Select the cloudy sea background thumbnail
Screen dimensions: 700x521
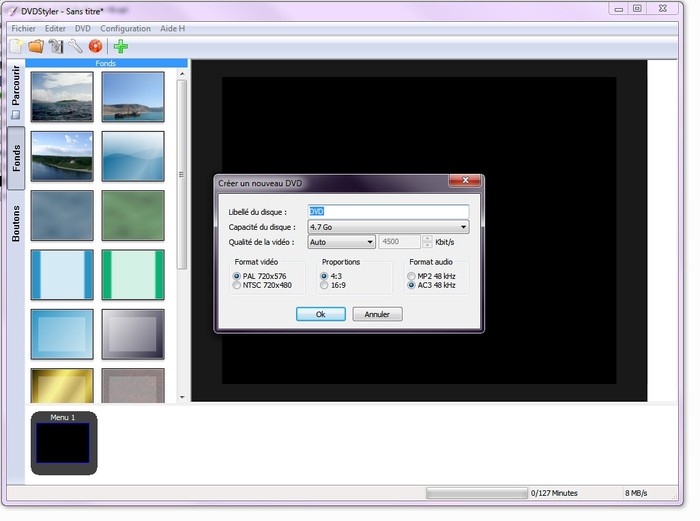[62, 97]
